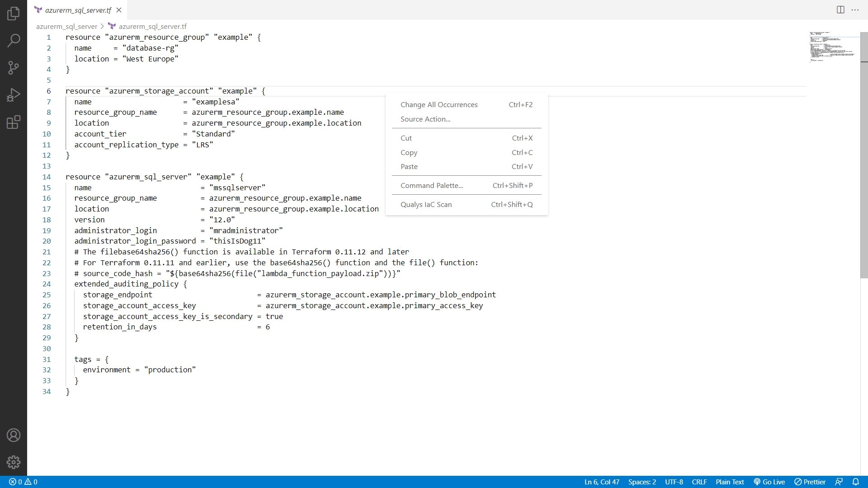868x488 pixels.
Task: Close the azurerm_sql_server.tf tab
Action: 119,10
